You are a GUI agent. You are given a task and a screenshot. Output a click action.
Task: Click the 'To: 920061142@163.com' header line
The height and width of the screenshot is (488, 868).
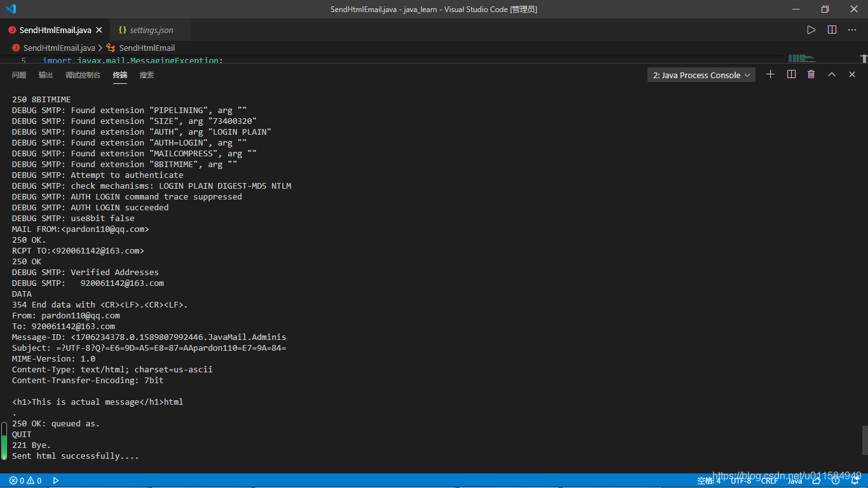coord(63,326)
